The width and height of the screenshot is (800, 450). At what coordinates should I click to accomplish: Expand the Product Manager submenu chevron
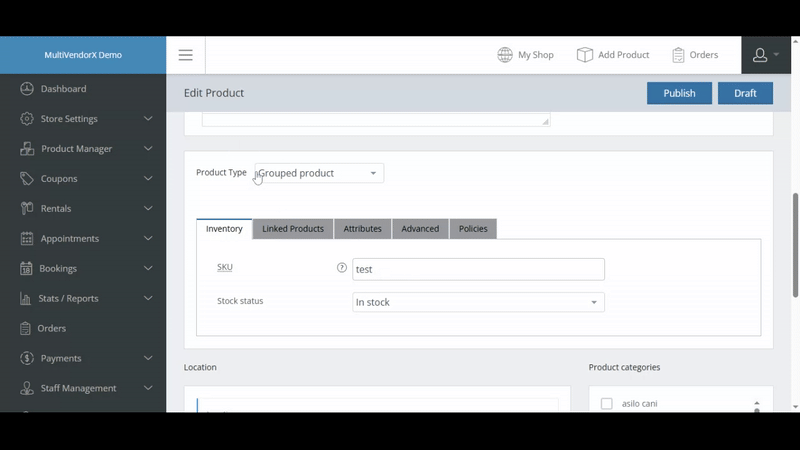[x=148, y=149]
